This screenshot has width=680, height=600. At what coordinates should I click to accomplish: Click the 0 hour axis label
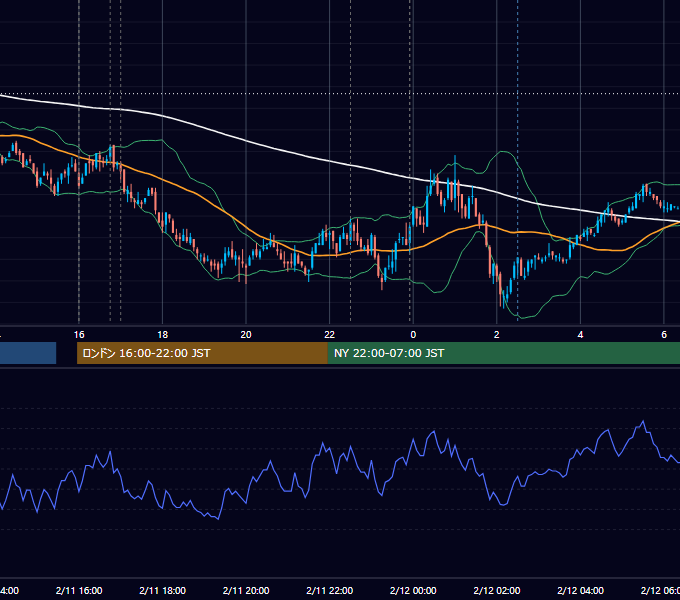(413, 335)
